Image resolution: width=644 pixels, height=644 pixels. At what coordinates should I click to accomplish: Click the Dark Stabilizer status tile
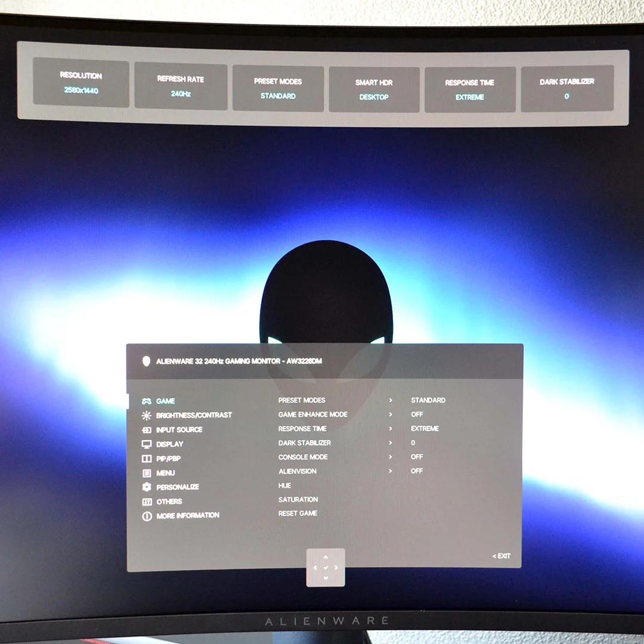(567, 88)
